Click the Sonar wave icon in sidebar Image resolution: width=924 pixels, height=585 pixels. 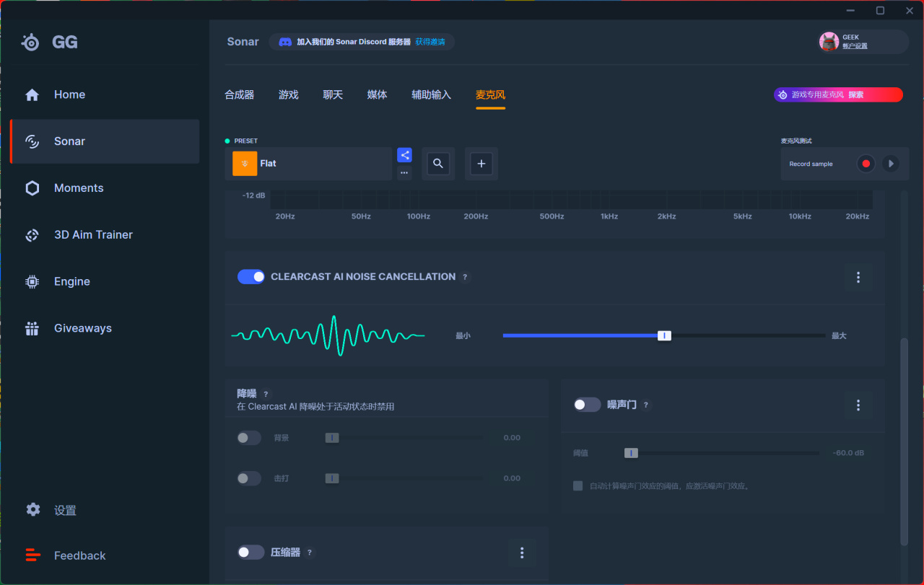coord(32,141)
